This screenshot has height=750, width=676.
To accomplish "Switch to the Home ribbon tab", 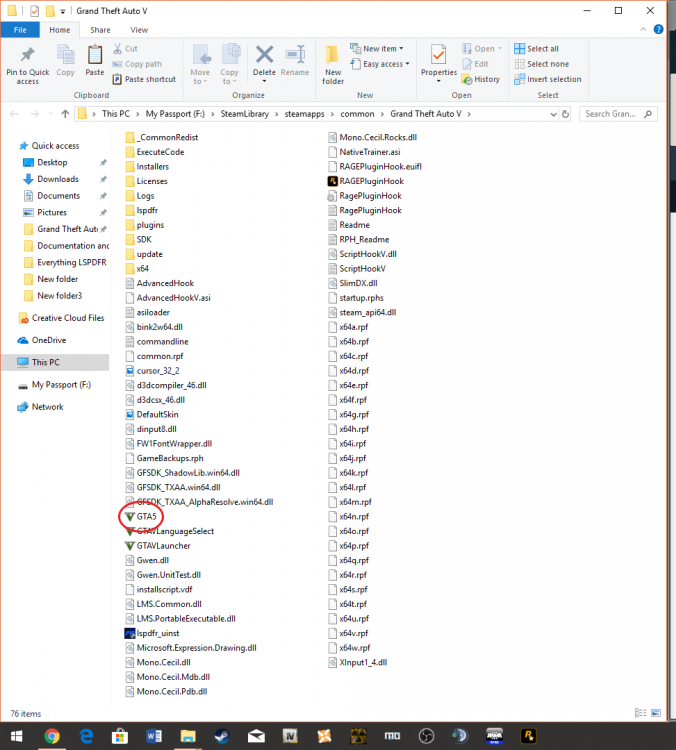I will [60, 30].
